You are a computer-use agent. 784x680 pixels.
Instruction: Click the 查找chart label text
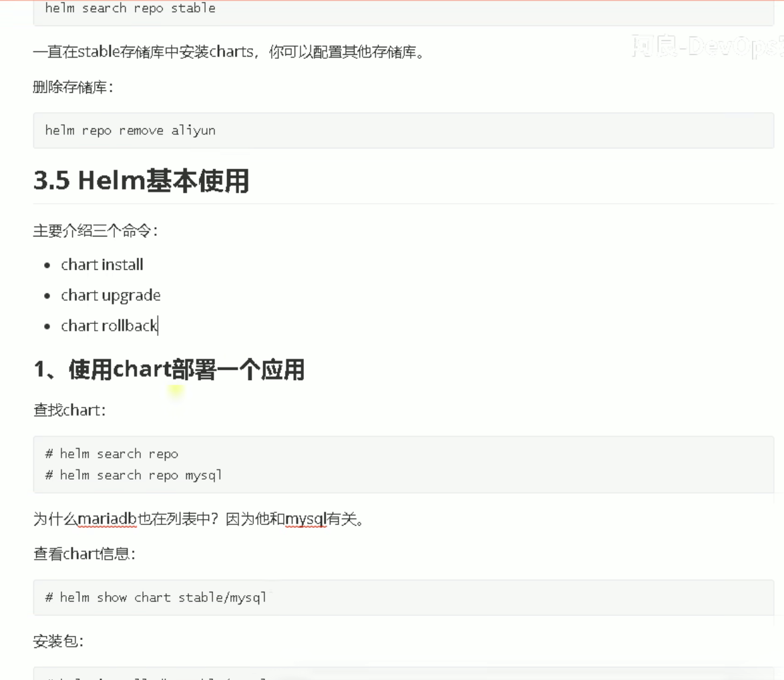click(69, 410)
